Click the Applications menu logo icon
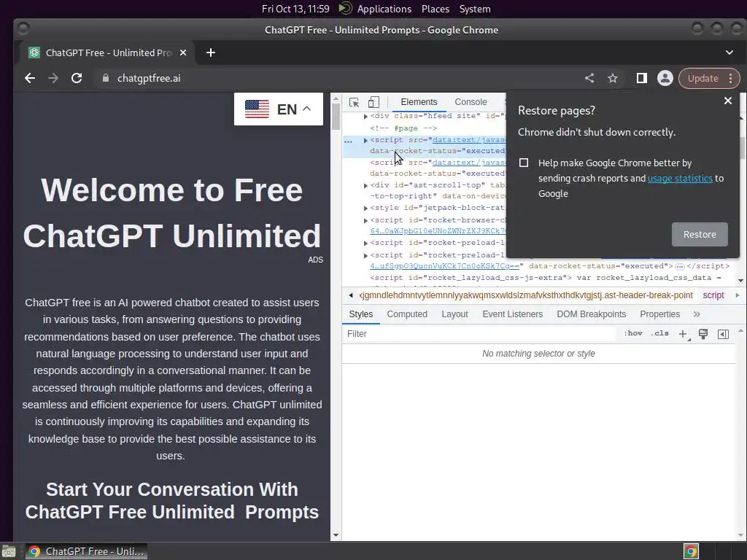The height and width of the screenshot is (560, 747). [345, 9]
